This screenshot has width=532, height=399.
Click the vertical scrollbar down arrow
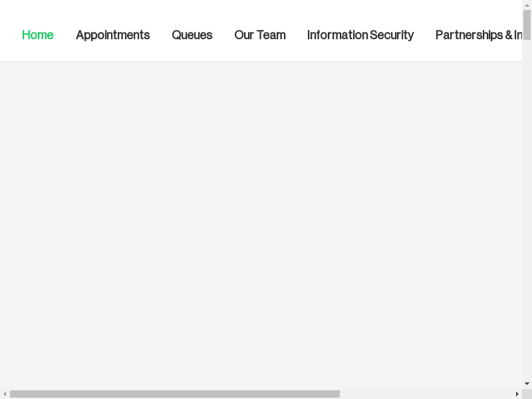527,384
